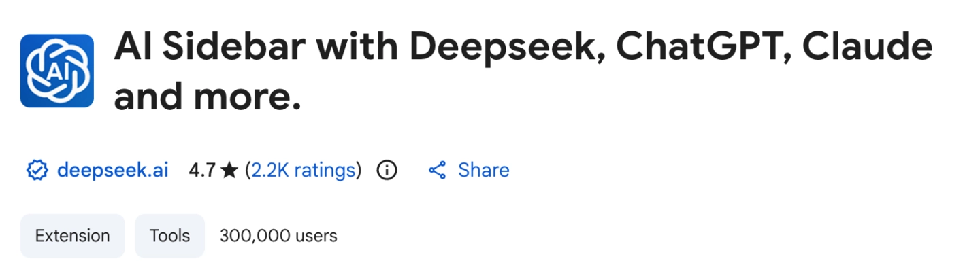980x280 pixels.
Task: Click the AI Sidebar extension logo
Action: [57, 71]
